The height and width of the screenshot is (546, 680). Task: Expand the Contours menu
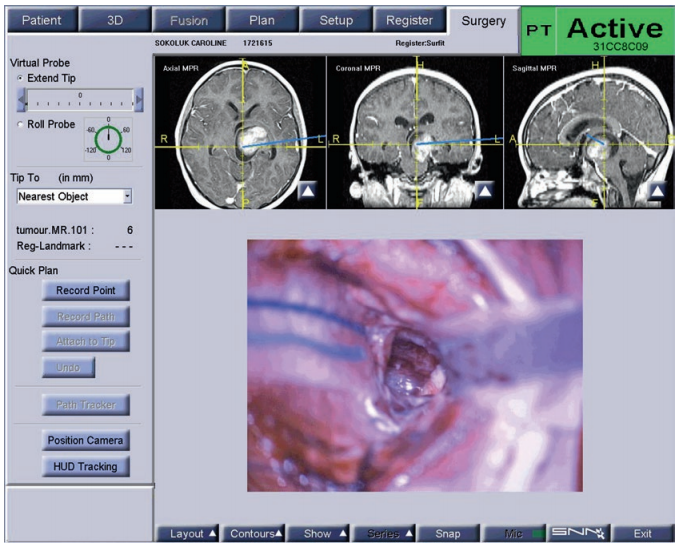coord(252,534)
